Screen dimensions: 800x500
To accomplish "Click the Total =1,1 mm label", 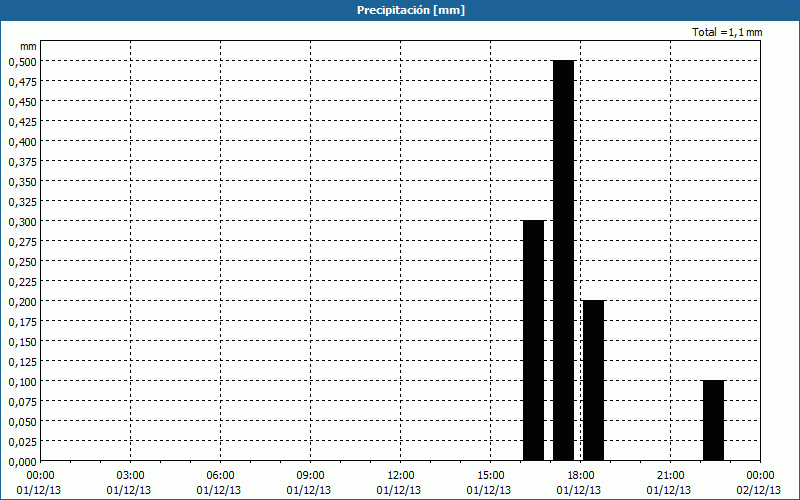I will point(727,32).
